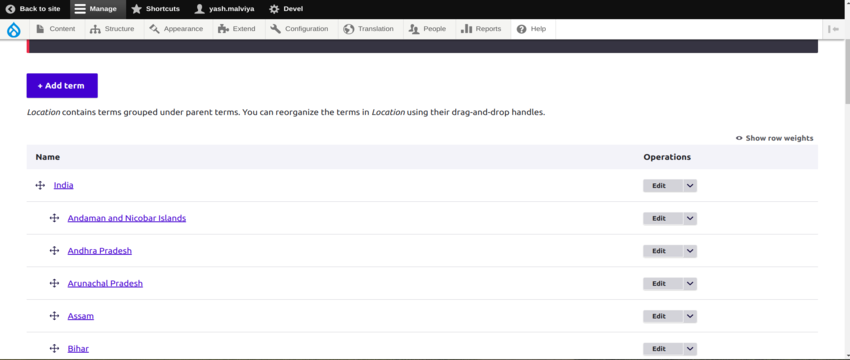Click Edit button for Bihar
Image resolution: width=850 pixels, height=360 pixels.
click(663, 349)
